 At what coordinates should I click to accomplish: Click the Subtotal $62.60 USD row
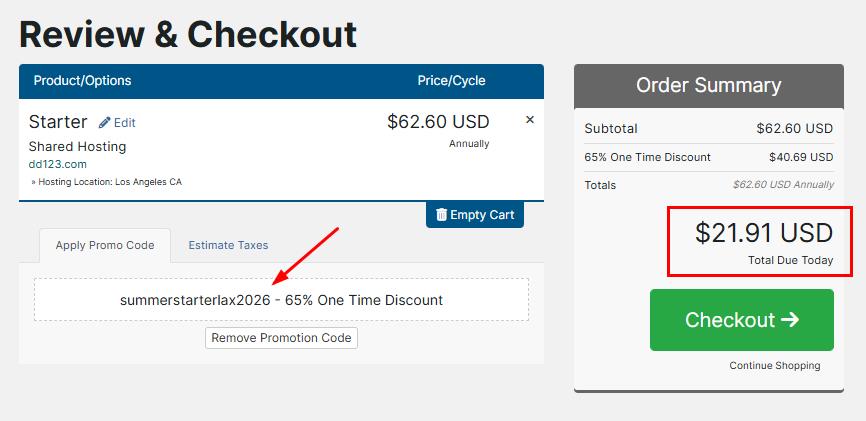(x=709, y=129)
